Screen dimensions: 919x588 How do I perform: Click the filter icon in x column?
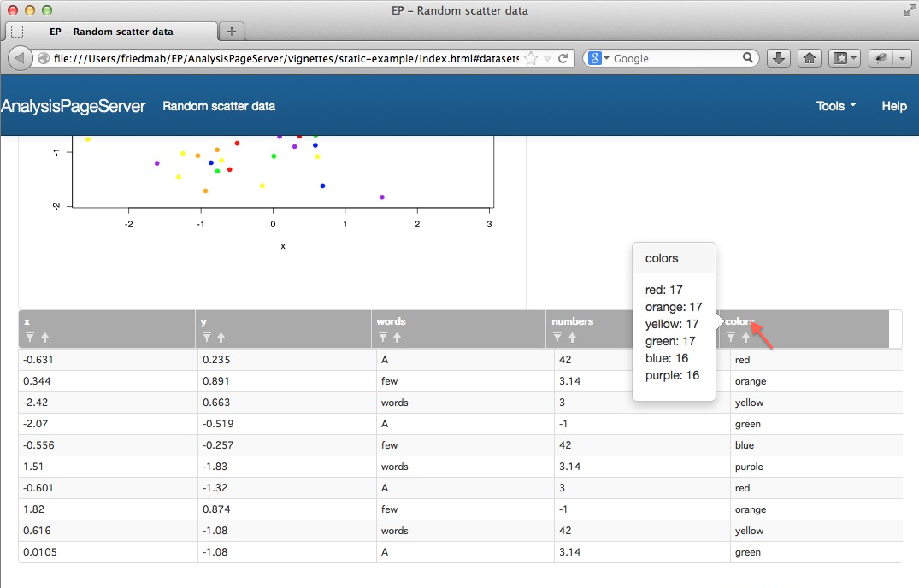[x=30, y=338]
